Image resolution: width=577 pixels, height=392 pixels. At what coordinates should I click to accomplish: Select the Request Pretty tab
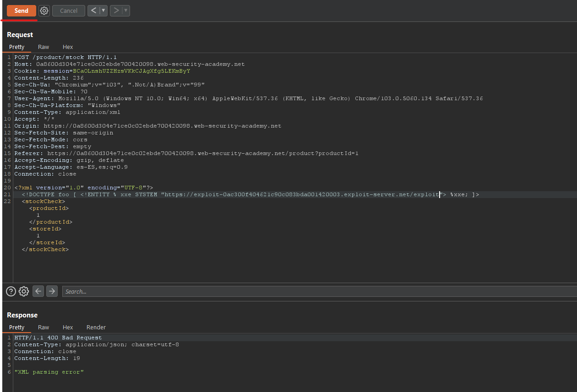pos(17,47)
